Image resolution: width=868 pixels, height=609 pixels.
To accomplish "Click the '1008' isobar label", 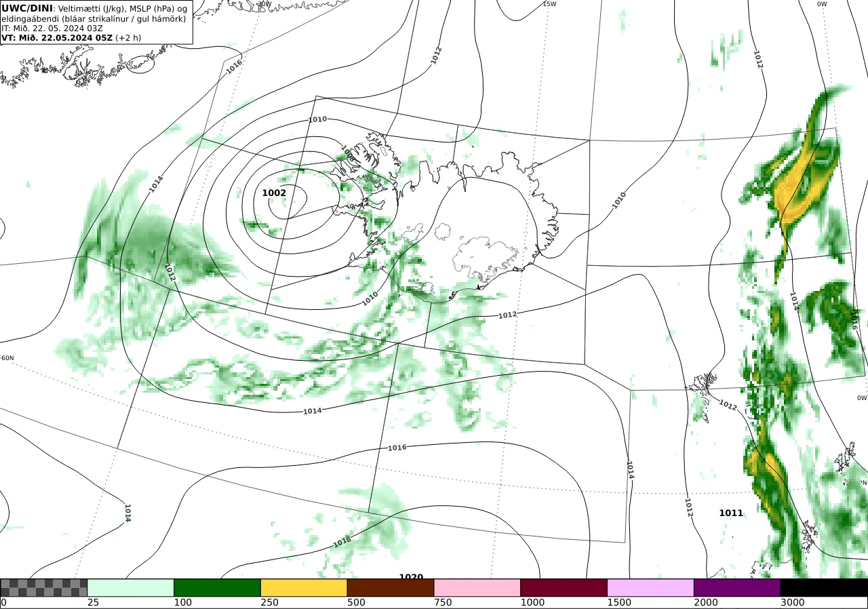I will point(347,153).
